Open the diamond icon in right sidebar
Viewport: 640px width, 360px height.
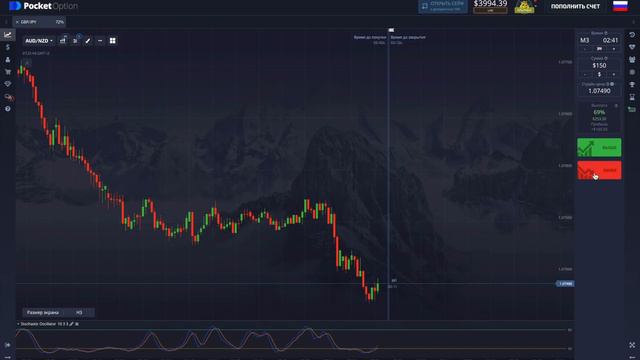632,47
